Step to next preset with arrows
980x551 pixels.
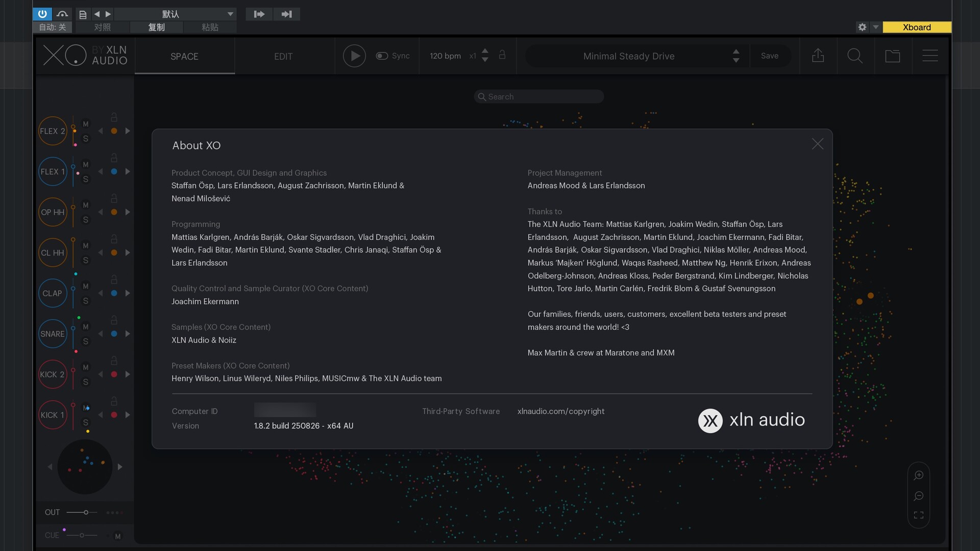click(736, 60)
